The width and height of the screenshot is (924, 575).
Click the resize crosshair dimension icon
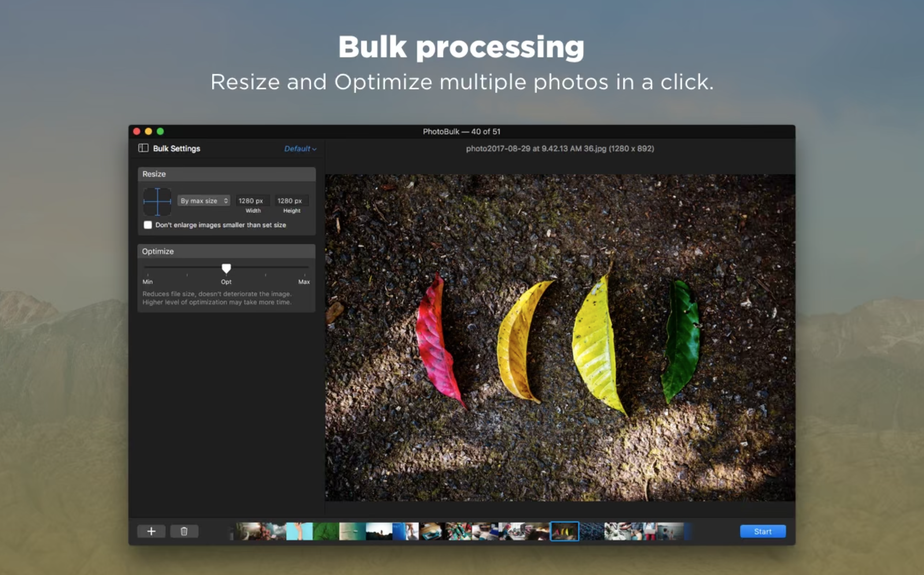tap(157, 202)
